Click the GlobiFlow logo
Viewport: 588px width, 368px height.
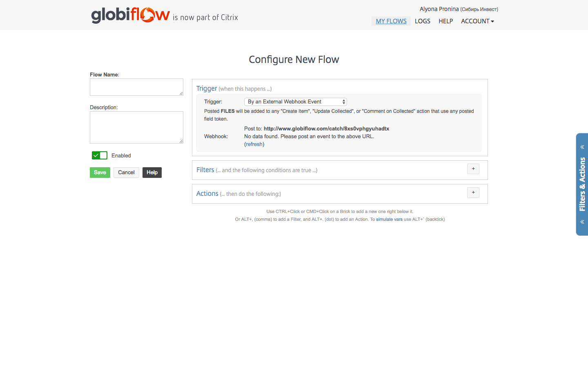pyautogui.click(x=130, y=15)
